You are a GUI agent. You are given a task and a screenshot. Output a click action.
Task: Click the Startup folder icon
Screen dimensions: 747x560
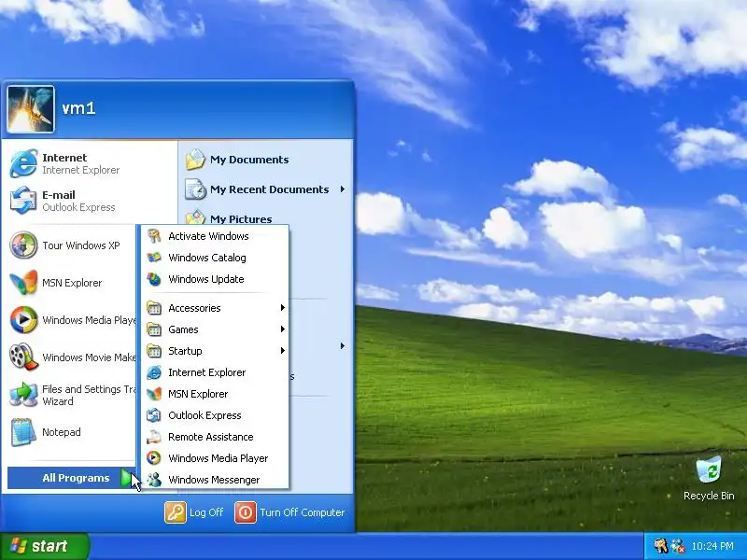pyautogui.click(x=153, y=351)
